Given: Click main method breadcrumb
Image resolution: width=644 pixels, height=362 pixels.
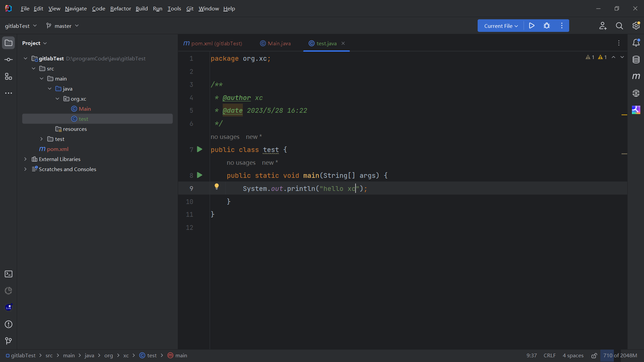Looking at the screenshot, I should coord(177,356).
